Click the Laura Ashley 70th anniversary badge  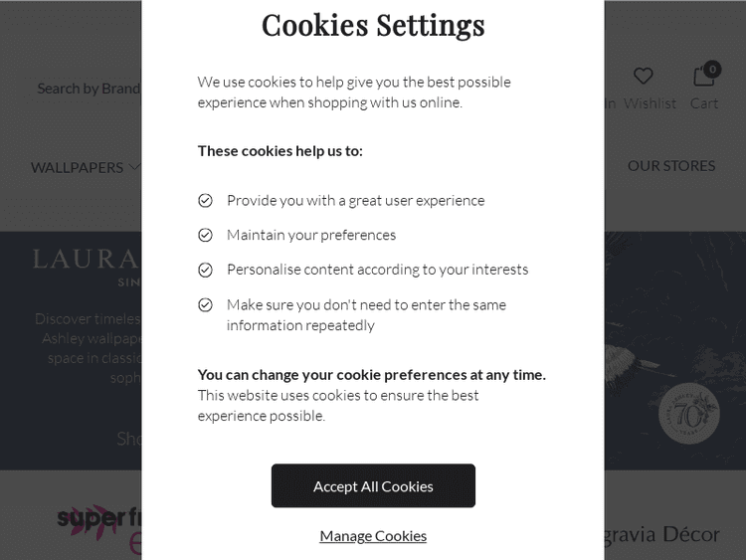click(x=689, y=414)
